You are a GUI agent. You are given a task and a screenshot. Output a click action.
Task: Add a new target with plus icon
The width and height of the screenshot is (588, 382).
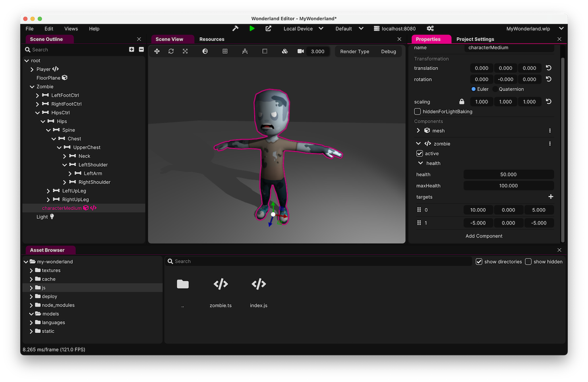pos(551,197)
